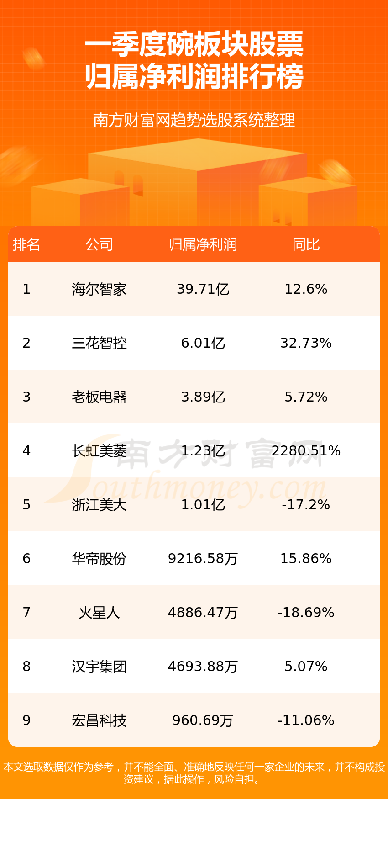
Task: Click the subtitle 南方财富网趋势选股系统整理
Action: tap(194, 120)
